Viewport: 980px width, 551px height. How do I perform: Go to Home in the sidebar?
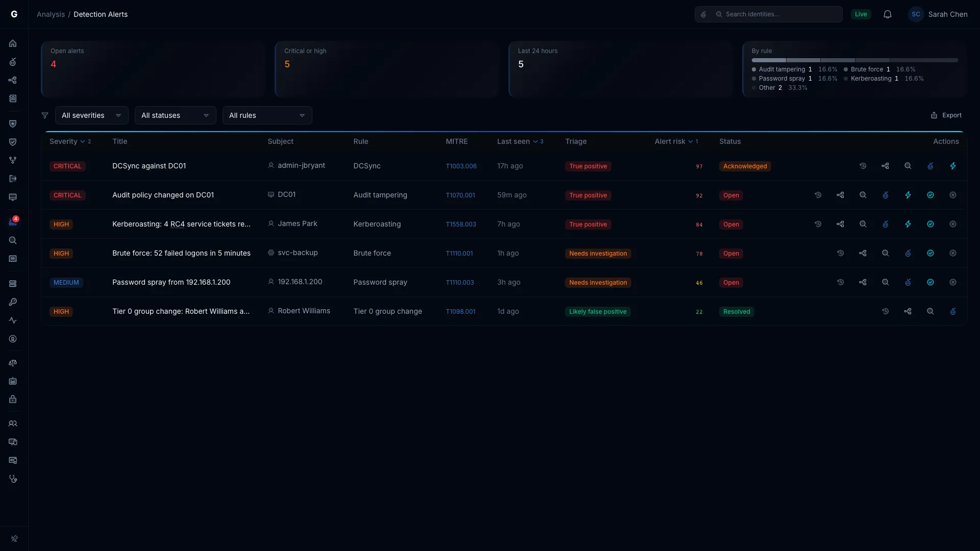tap(13, 43)
